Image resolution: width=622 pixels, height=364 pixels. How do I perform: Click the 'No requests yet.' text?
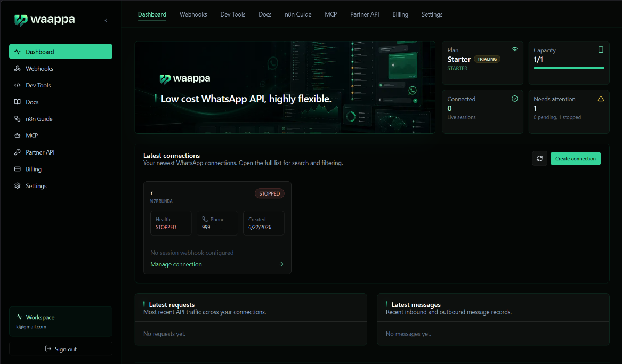point(164,334)
